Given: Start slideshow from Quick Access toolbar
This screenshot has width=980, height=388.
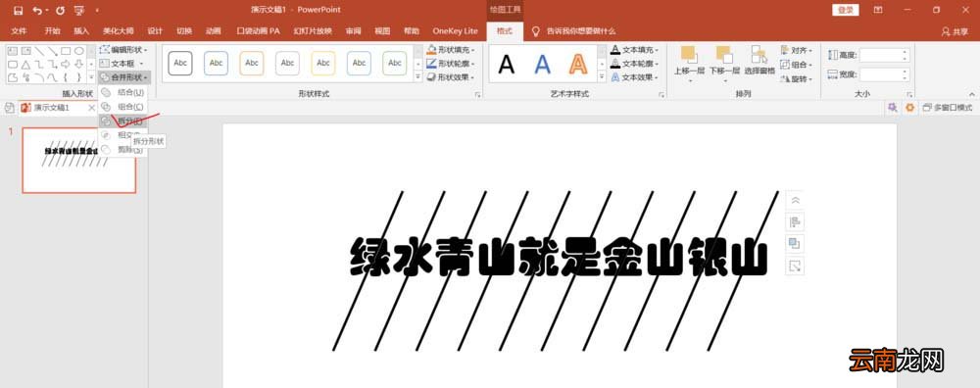Looking at the screenshot, I should 78,11.
